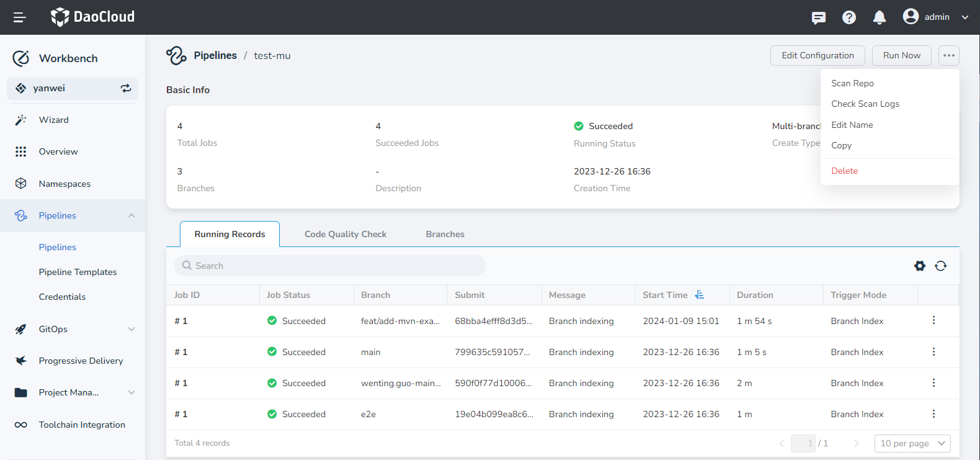Toggle the hamburger menu in top bar
This screenshot has height=460, width=980.
pos(19,17)
